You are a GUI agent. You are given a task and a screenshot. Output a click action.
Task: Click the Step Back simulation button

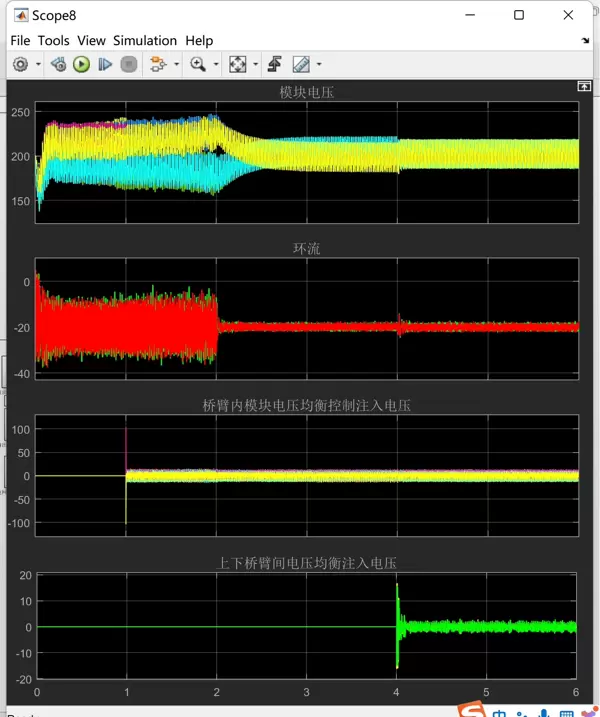coord(58,64)
